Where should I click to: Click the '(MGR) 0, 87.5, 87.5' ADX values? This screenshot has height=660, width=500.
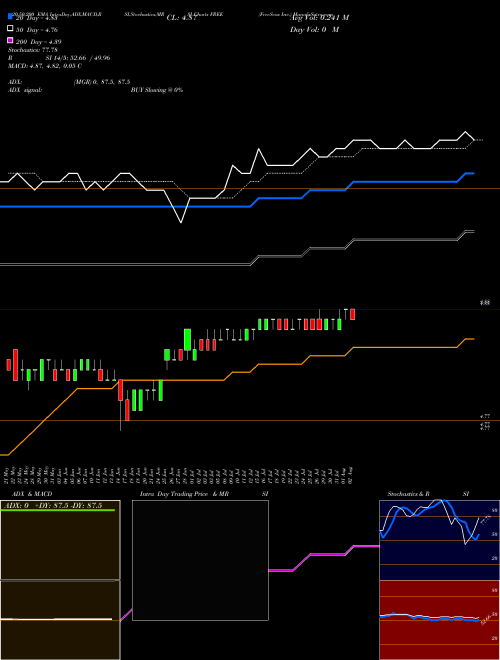click(101, 82)
